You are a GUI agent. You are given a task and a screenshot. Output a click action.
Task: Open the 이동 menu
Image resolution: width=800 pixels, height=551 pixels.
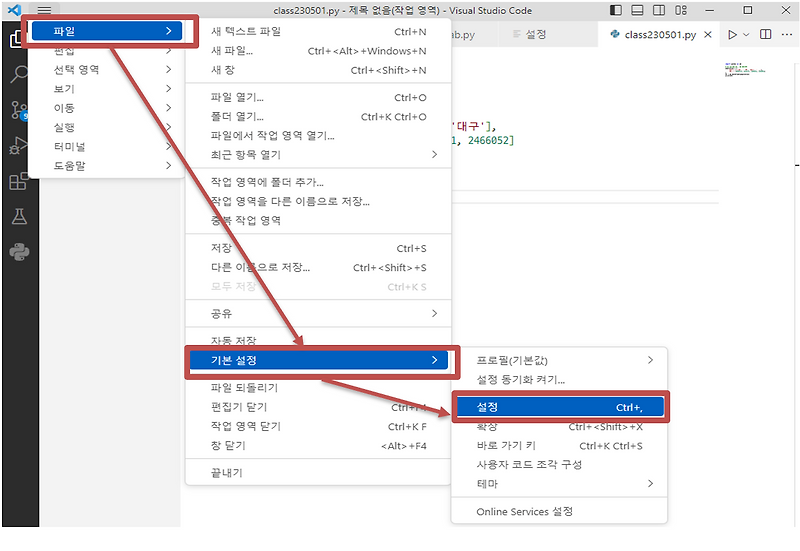[107, 108]
